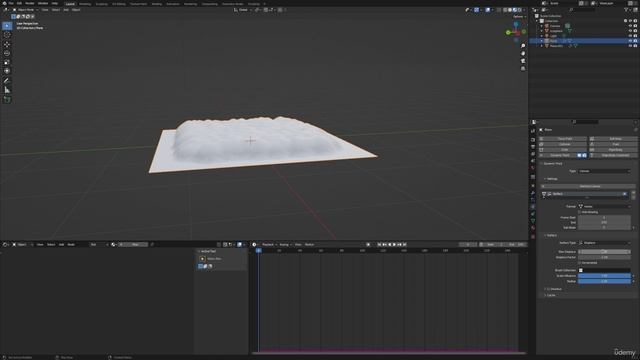Click the navigation gizmo in viewport

click(x=516, y=32)
